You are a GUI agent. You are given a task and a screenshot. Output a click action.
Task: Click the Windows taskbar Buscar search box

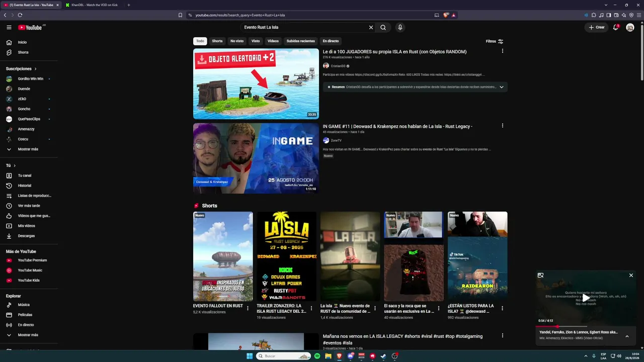pos(284,356)
